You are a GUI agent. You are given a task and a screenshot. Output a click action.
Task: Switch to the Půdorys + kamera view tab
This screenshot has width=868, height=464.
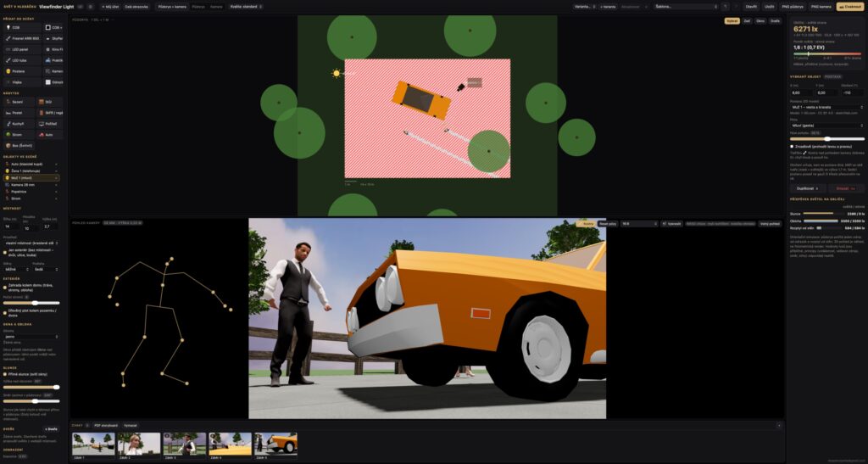(x=171, y=7)
